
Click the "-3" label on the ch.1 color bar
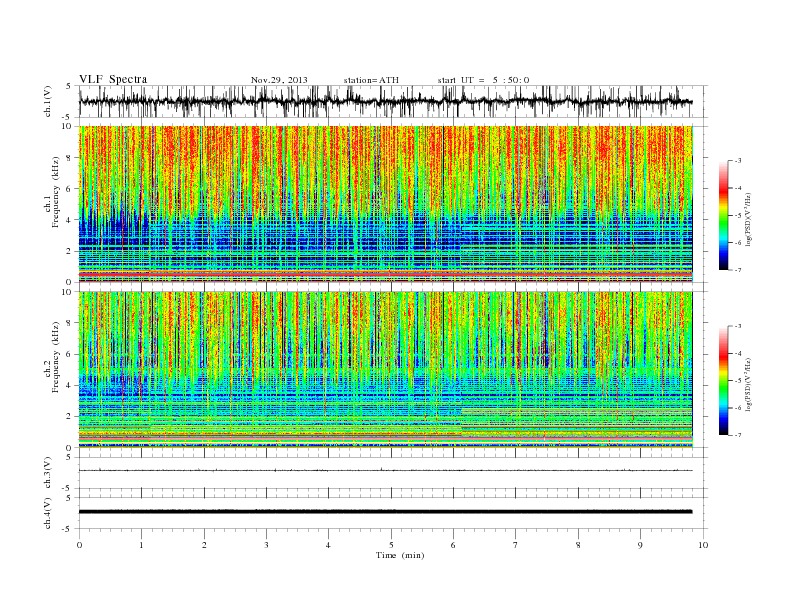pyautogui.click(x=737, y=161)
